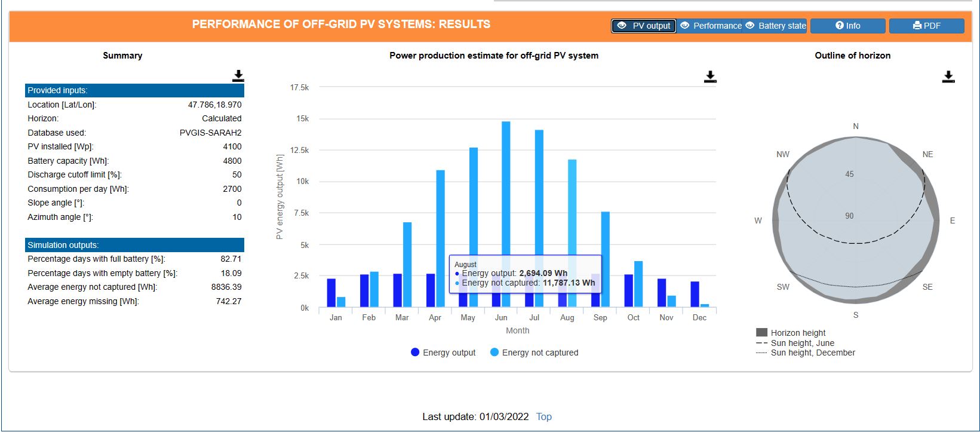Toggle the Energy not captured legend series
Viewport: 980px width, 432px height.
(x=534, y=353)
